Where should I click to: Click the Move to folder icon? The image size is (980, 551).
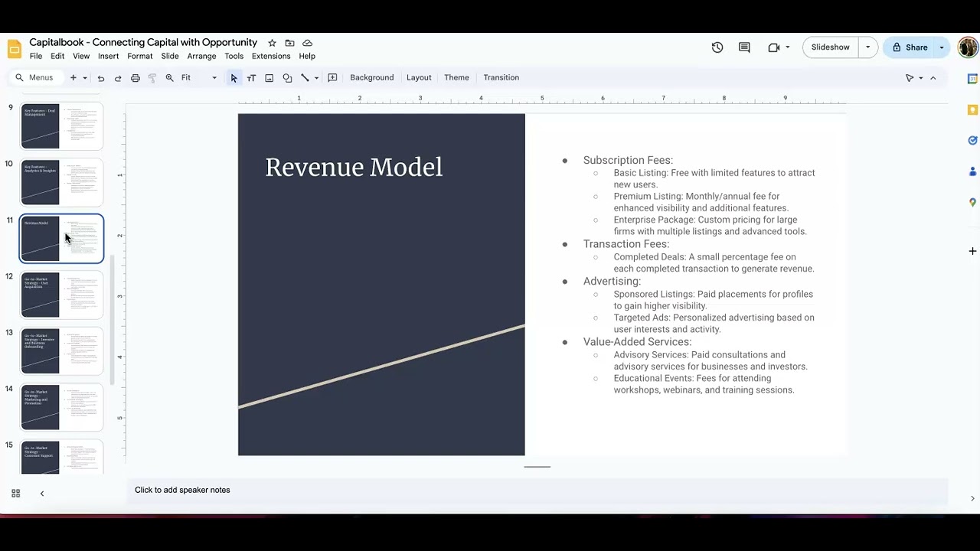coord(289,43)
